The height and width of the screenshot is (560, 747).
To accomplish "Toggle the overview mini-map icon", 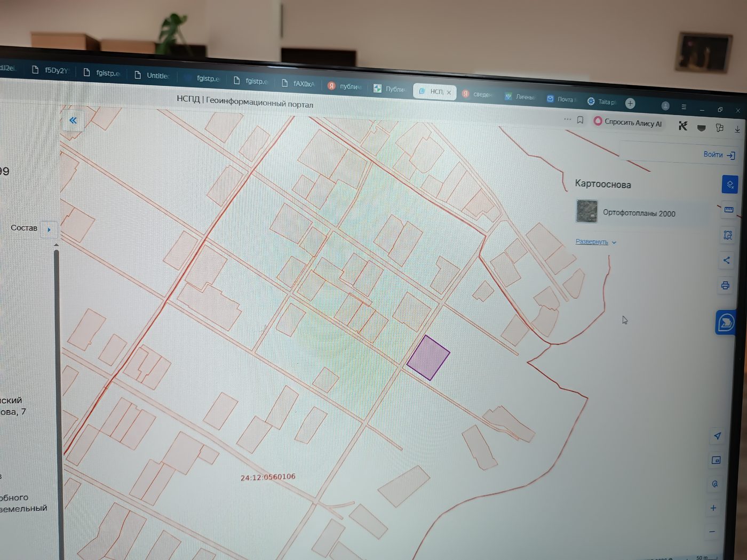I will pyautogui.click(x=716, y=460).
